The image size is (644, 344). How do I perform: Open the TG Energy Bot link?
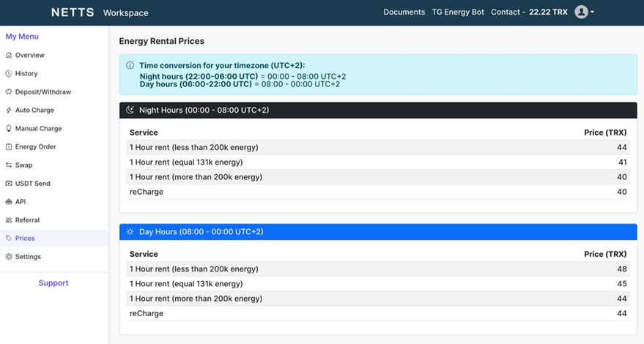pos(458,12)
